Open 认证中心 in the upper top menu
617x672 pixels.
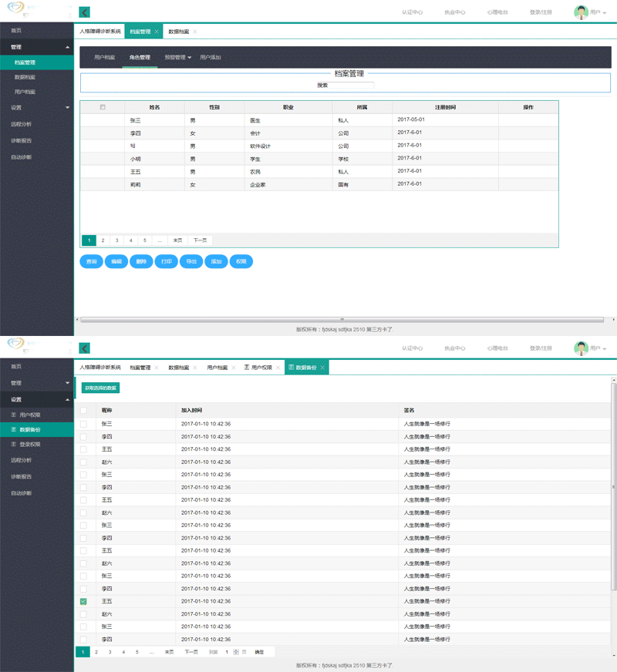(412, 12)
